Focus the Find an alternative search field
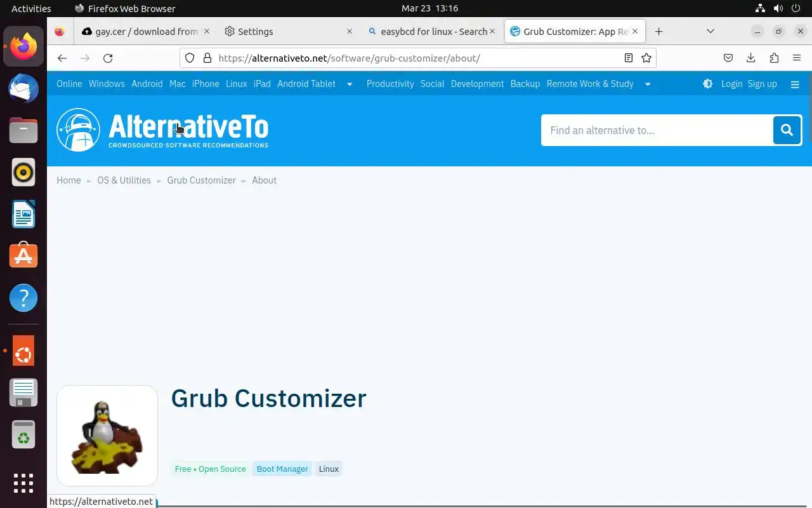Viewport: 812px width, 508px height. [x=657, y=130]
